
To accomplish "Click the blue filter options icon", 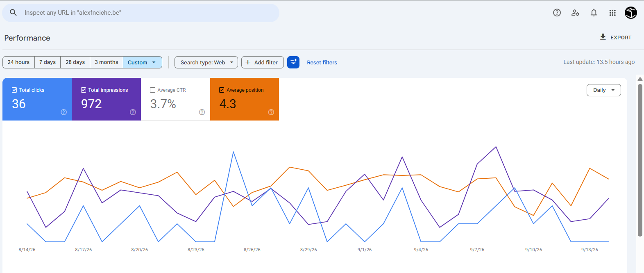I will click(293, 62).
